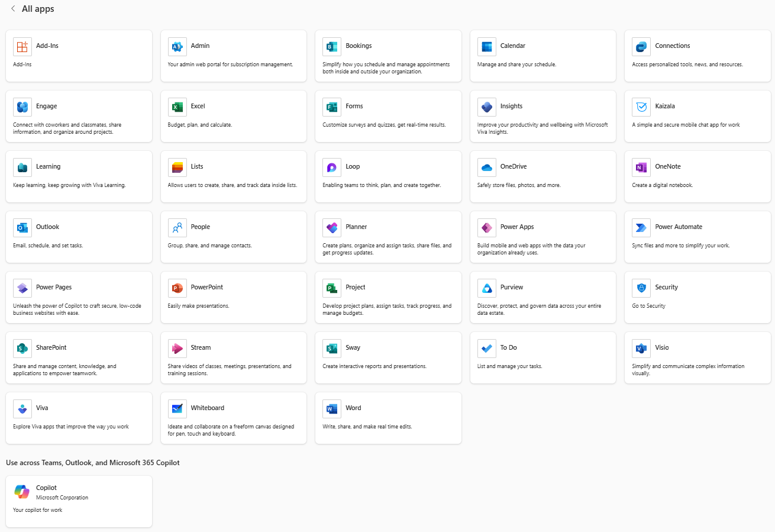Click the 'All apps' heading text
775x532 pixels.
[x=38, y=9]
